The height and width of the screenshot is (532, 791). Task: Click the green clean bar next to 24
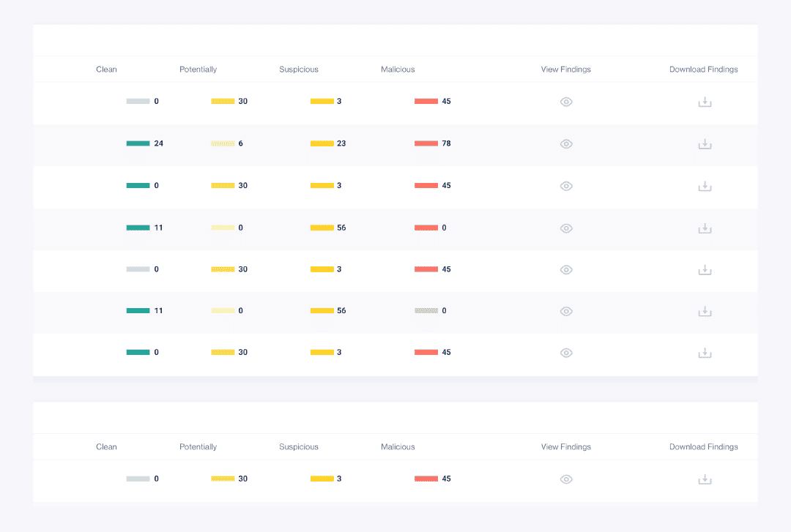click(x=138, y=143)
